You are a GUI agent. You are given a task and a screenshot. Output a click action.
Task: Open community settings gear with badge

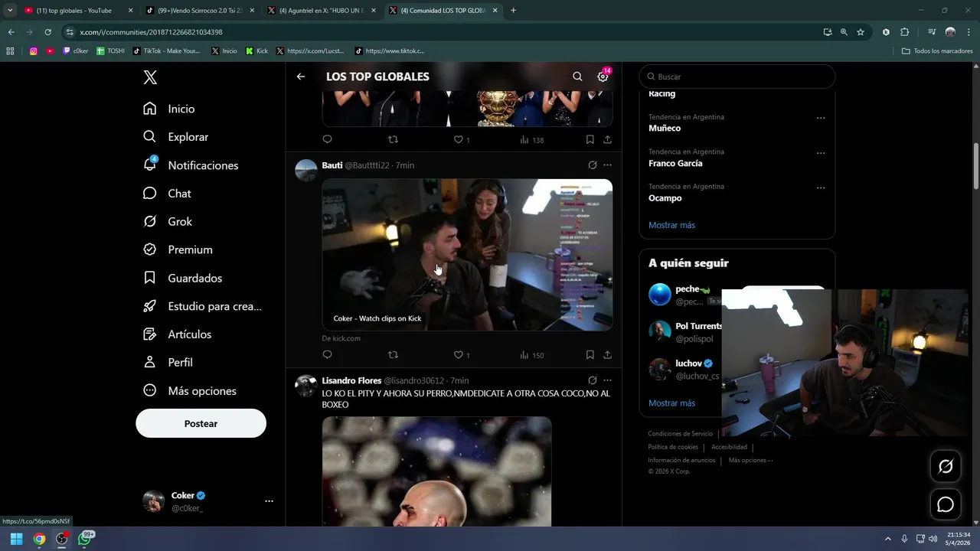[603, 77]
